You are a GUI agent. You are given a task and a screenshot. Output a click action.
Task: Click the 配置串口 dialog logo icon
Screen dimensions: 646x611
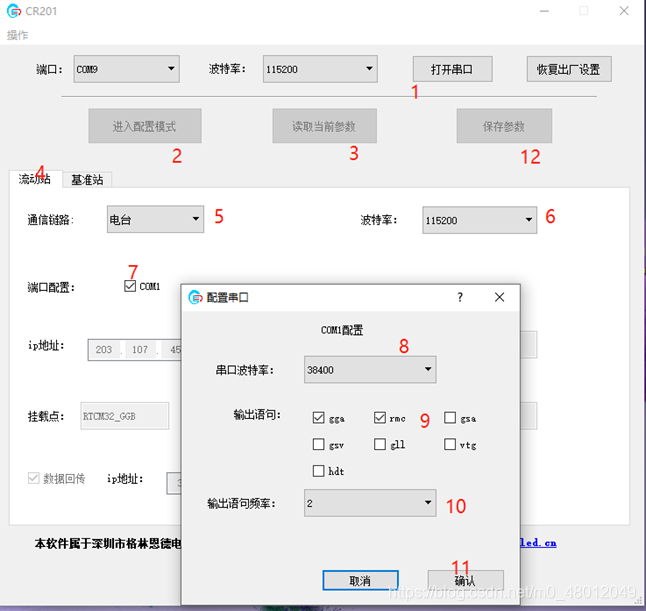point(195,297)
